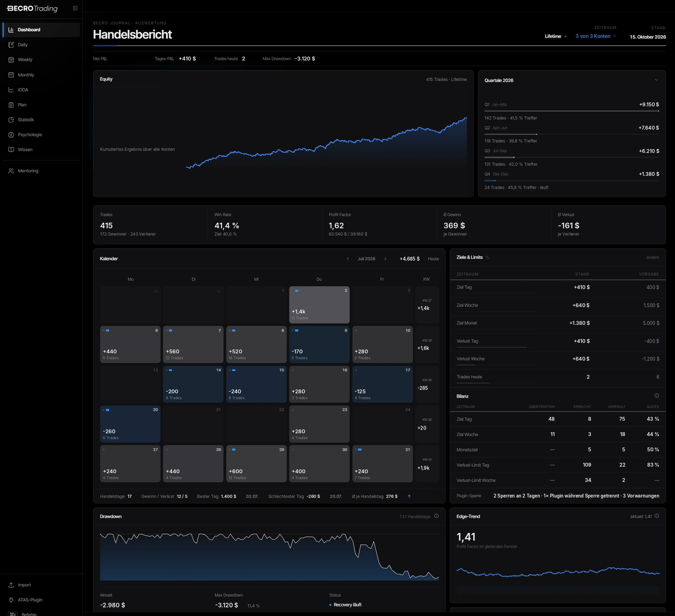Click the ATAS-Plugin plug icon

click(x=11, y=600)
